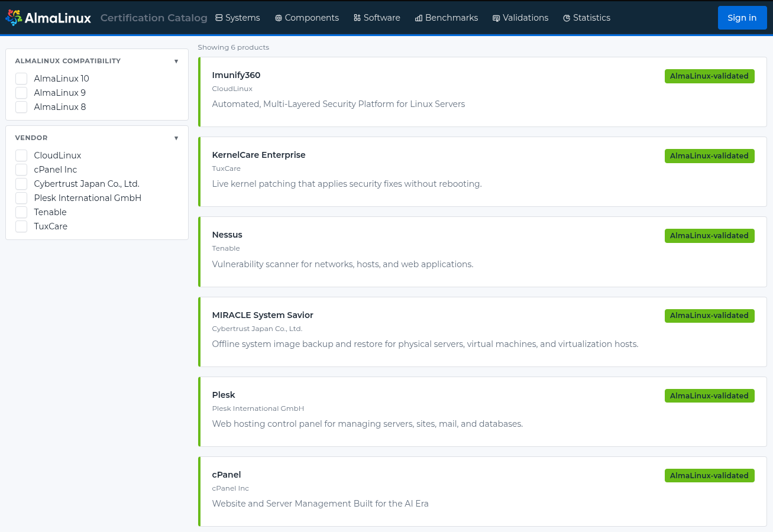773x532 pixels.
Task: Click the 'Showing 6 products' text
Action: [234, 47]
